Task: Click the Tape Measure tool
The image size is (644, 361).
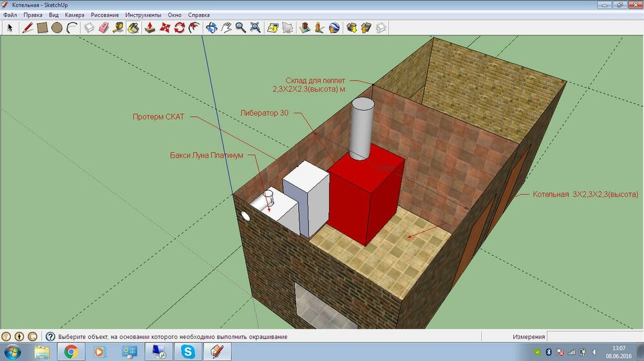Action: click(x=118, y=28)
